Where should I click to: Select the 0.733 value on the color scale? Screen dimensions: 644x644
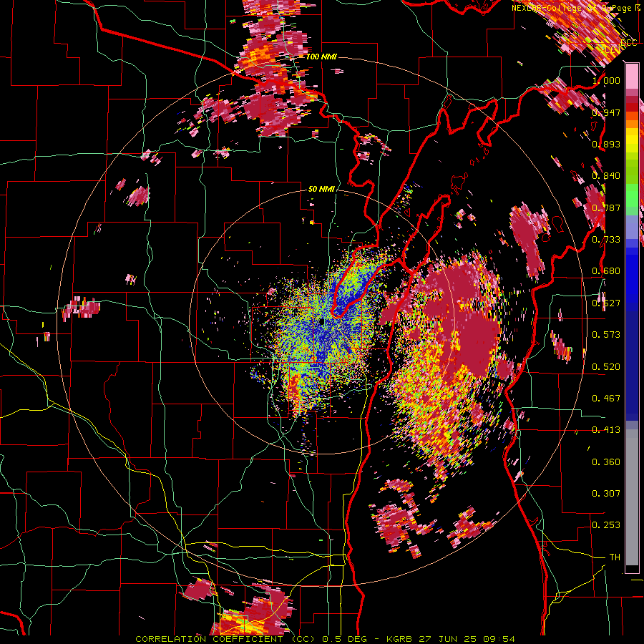click(x=606, y=240)
